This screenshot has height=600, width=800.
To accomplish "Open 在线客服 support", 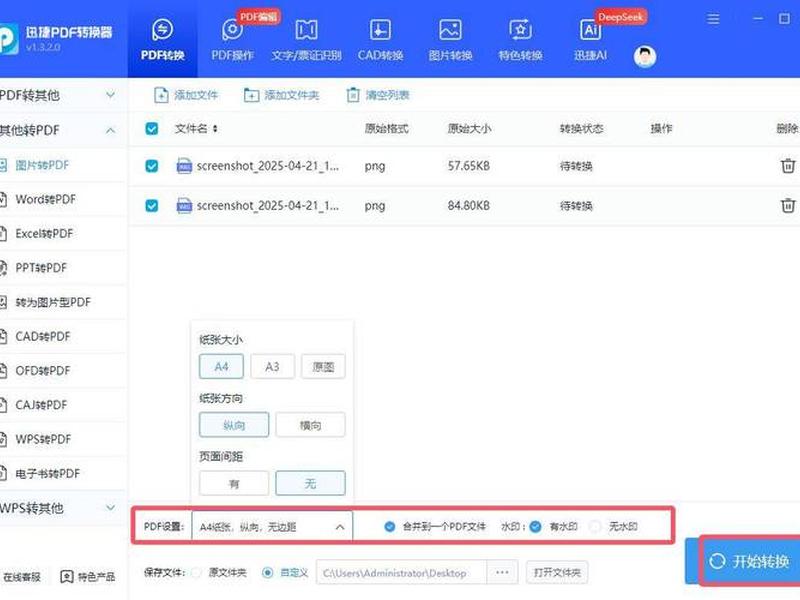I will tap(21, 577).
